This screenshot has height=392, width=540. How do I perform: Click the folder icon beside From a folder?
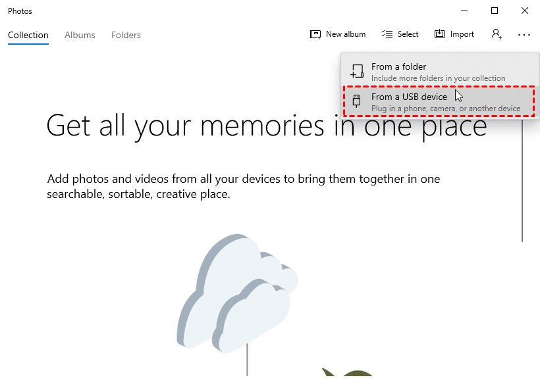point(357,72)
